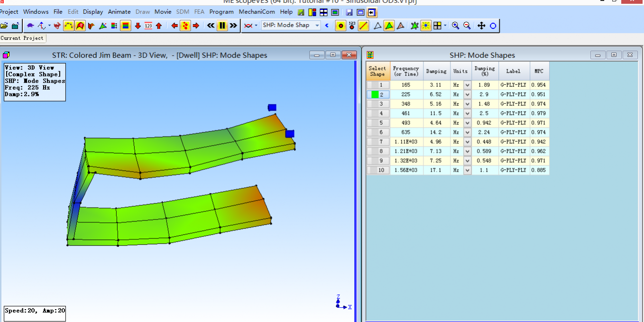Click the red left arrow toolbar icon

(174, 26)
